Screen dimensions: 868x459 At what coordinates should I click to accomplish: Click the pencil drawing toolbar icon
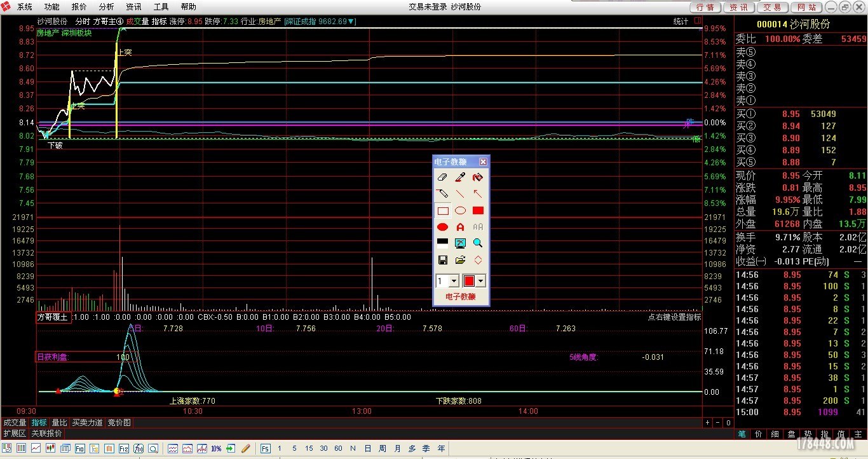coord(246,449)
